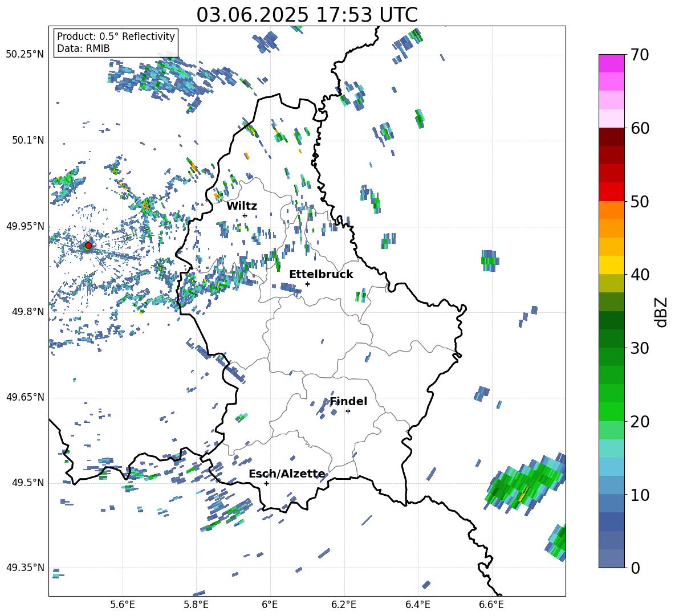Click the red radar site marker
Viewport: 675px width, 616px height.
pos(88,246)
